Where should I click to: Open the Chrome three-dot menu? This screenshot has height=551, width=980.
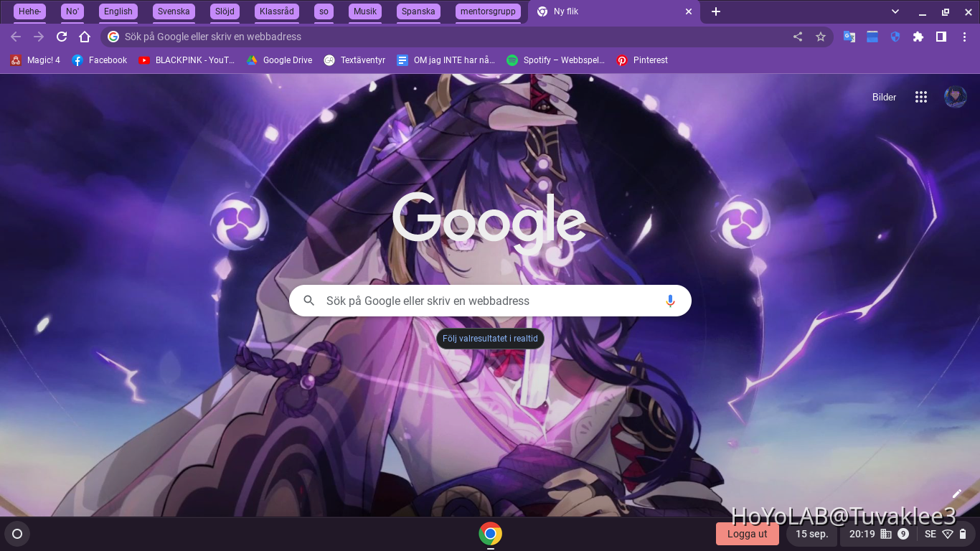[x=964, y=37]
